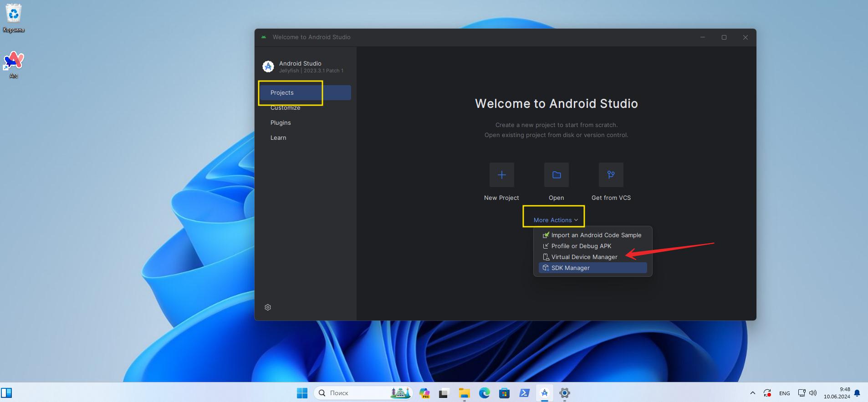The image size is (868, 402).
Task: Maximize the Android Studio welcome window
Action: (x=724, y=37)
